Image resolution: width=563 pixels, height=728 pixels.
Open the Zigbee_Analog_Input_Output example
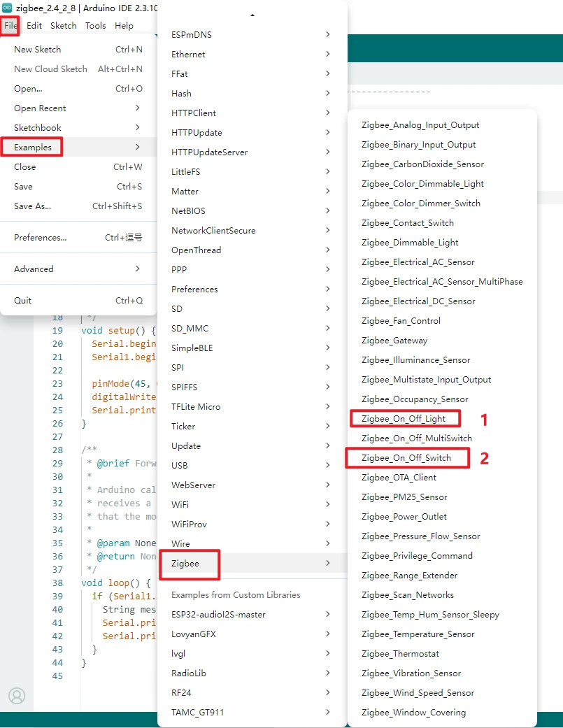(442, 125)
